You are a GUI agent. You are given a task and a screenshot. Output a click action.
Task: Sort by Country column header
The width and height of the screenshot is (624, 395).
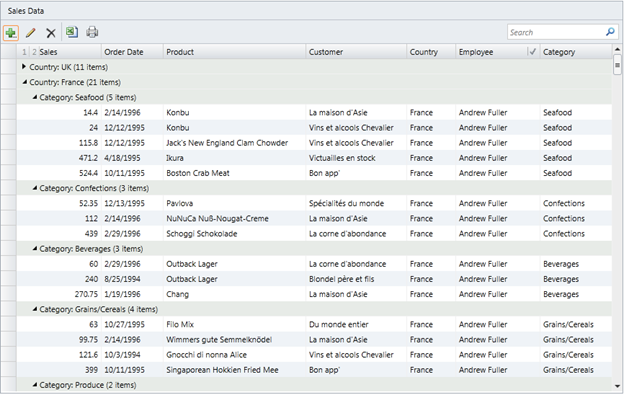(x=431, y=52)
